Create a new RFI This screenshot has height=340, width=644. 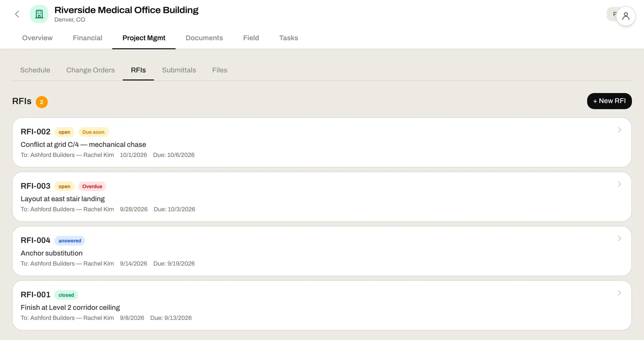(x=609, y=101)
